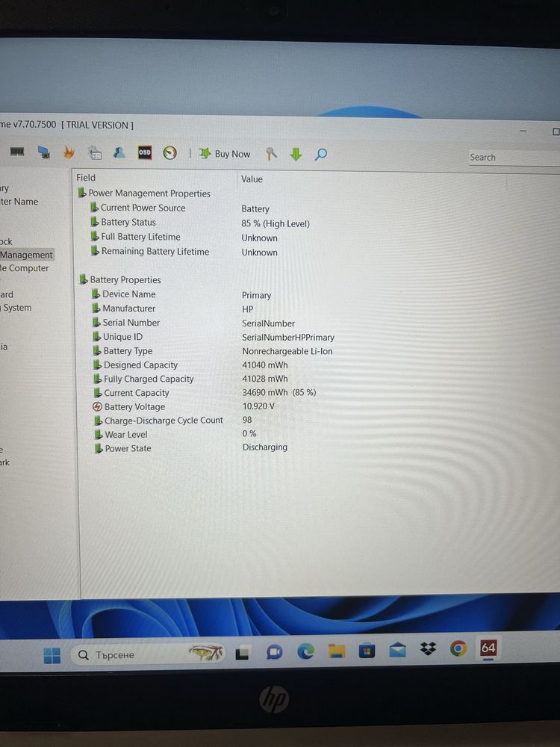Click the magnifier toolbar icon
The image size is (560, 747).
coord(321,154)
